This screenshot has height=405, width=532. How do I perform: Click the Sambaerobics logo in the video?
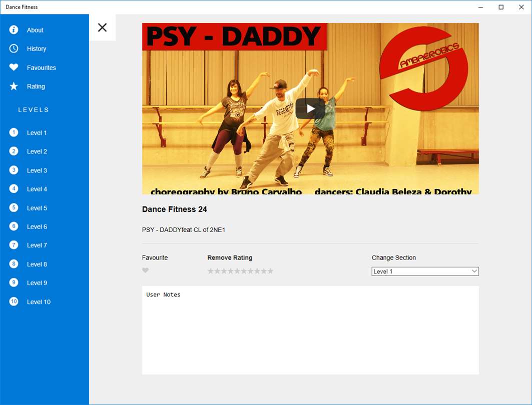(x=424, y=68)
